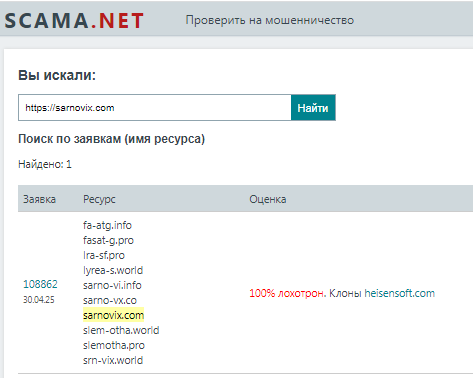Select the fa-atg.info resource

[107, 225]
